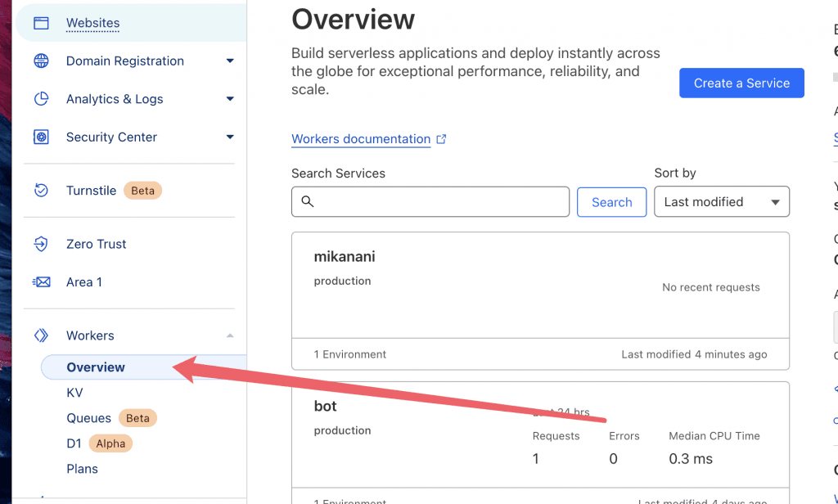Click the Requests column label in bot card

[556, 435]
